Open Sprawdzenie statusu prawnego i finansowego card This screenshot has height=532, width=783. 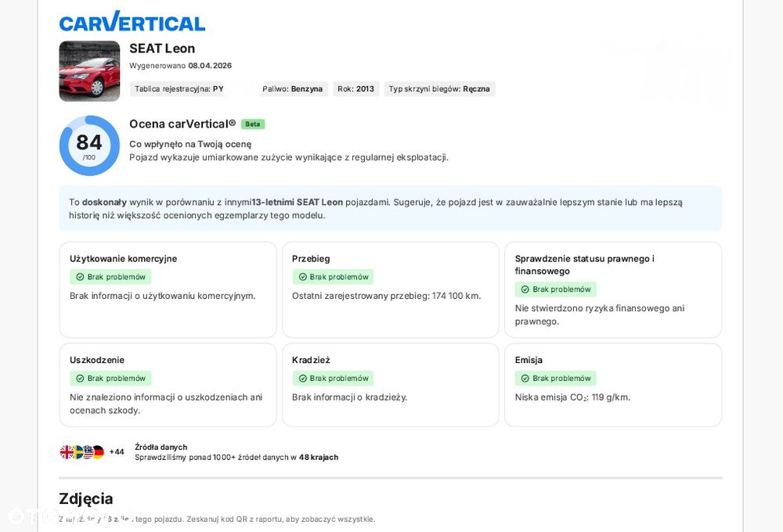point(613,289)
